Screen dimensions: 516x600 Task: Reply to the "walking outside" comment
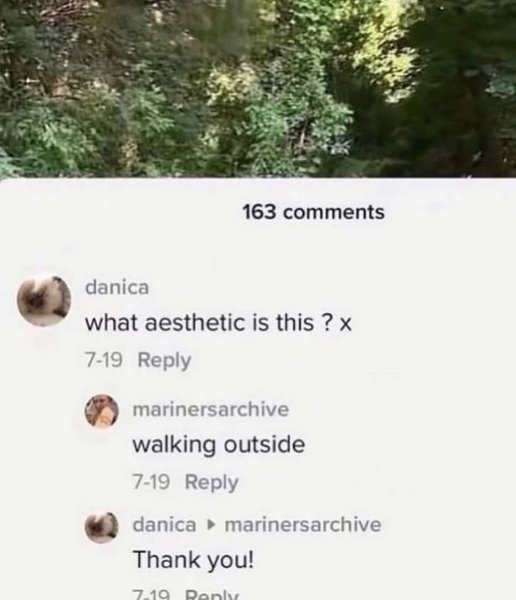211,482
